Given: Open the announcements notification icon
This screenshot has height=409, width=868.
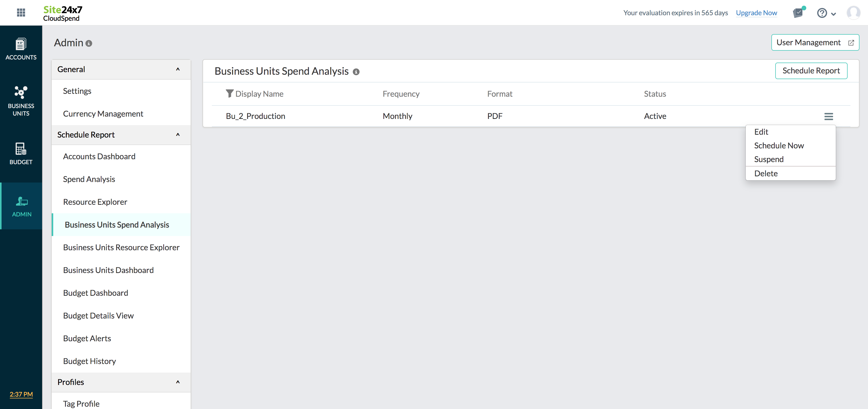Looking at the screenshot, I should [x=799, y=13].
